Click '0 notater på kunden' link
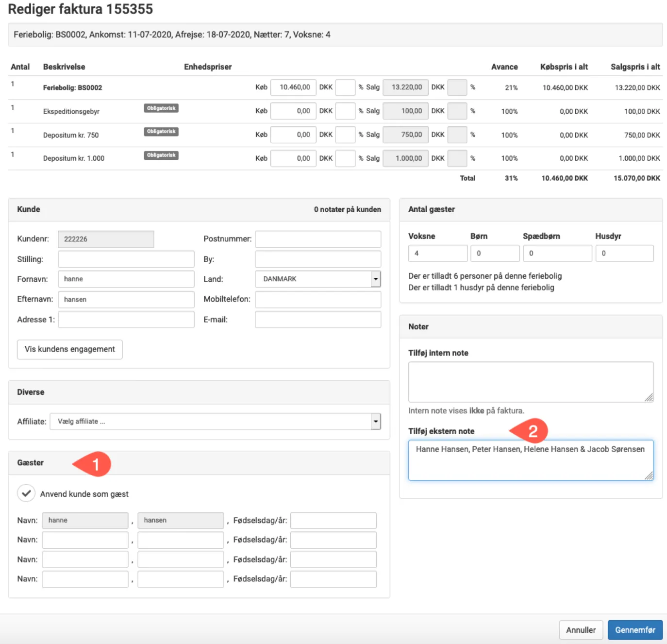 coord(347,209)
